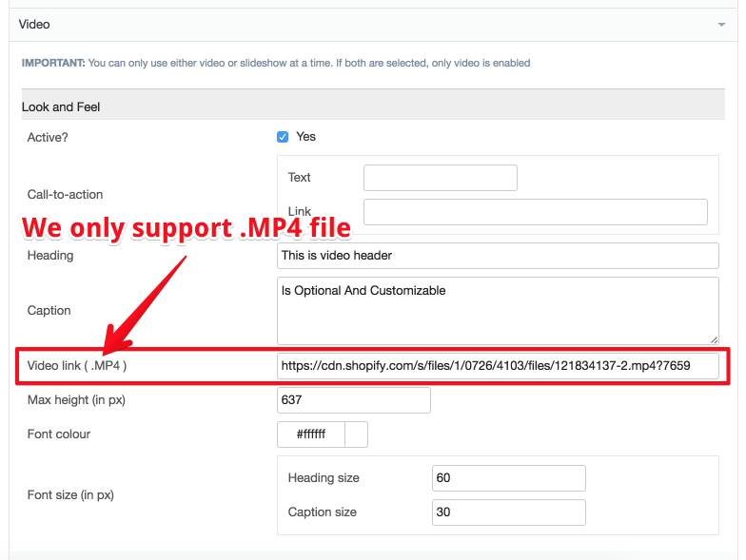This screenshot has width=746, height=560.
Task: Click the "Video link ( .MP4 )" label
Action: pos(77,365)
